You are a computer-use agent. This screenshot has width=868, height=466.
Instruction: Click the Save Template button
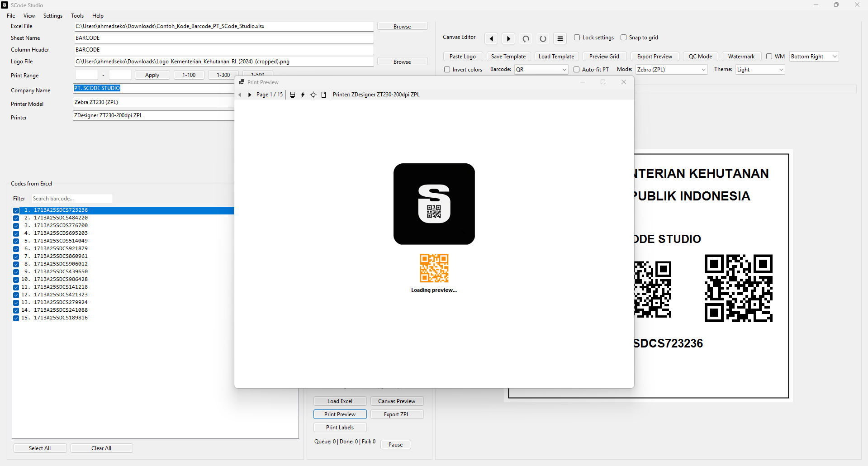(508, 57)
